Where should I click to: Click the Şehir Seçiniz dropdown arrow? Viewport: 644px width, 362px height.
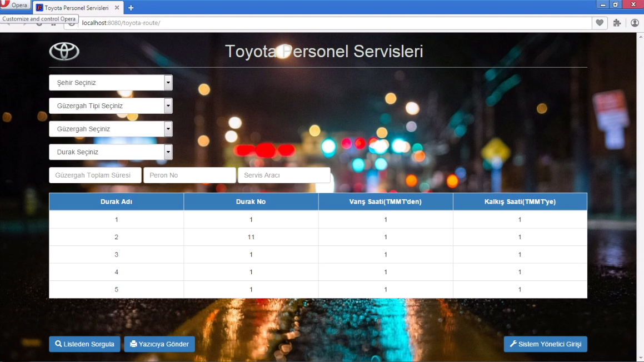(x=168, y=83)
